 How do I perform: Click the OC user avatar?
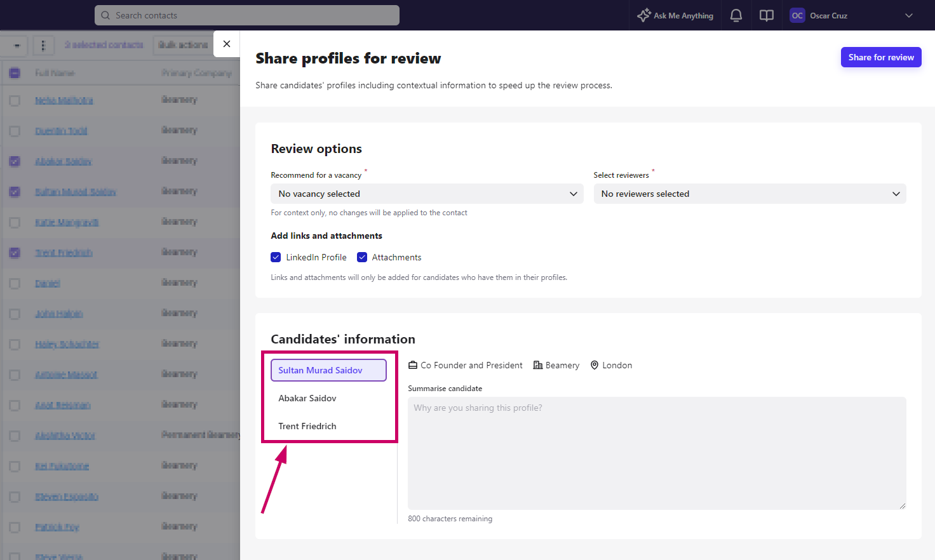pos(797,15)
